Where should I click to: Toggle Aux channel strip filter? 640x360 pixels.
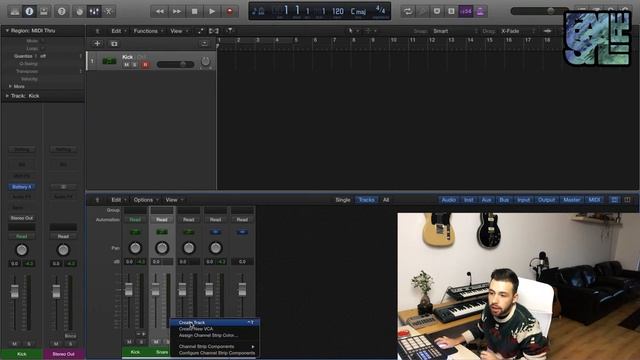coord(487,200)
